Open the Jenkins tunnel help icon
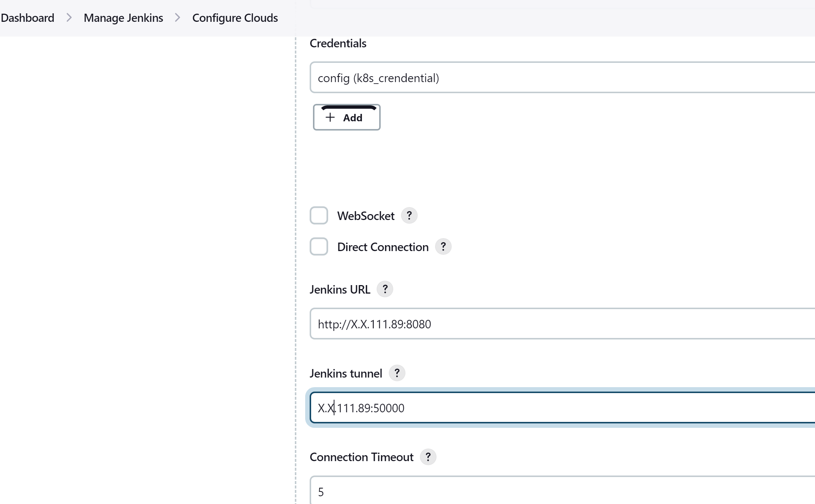This screenshot has width=815, height=504. pos(397,373)
